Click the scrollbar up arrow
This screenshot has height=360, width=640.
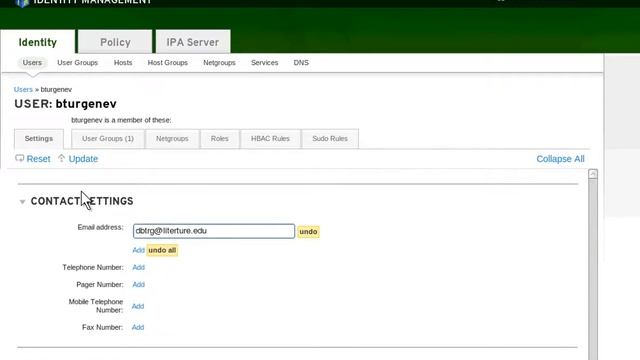point(593,174)
